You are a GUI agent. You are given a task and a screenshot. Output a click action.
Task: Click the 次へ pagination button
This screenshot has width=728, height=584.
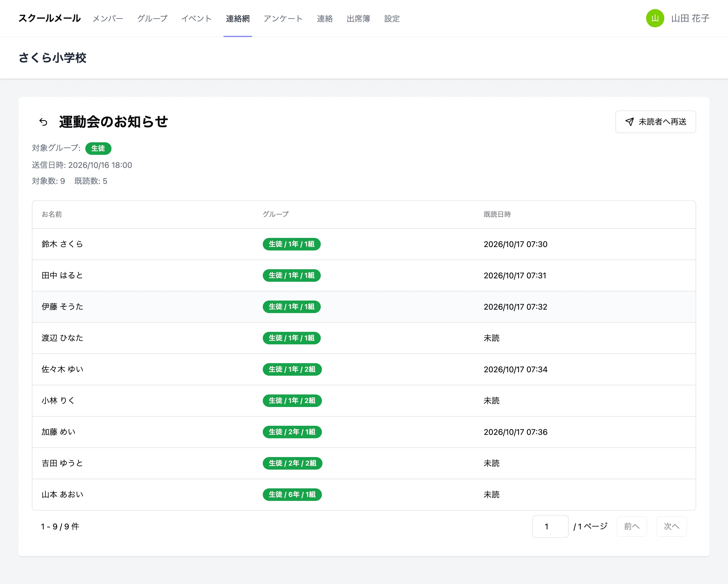(x=671, y=526)
